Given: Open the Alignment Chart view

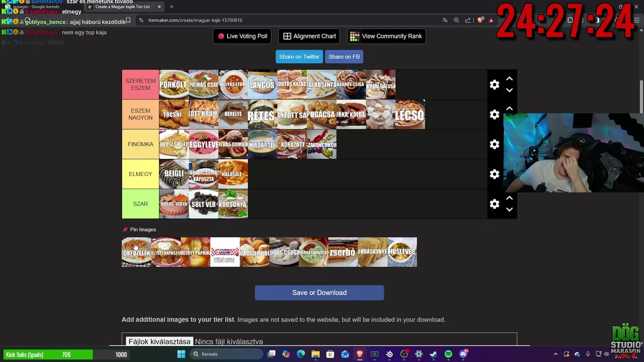Looking at the screenshot, I should point(309,36).
